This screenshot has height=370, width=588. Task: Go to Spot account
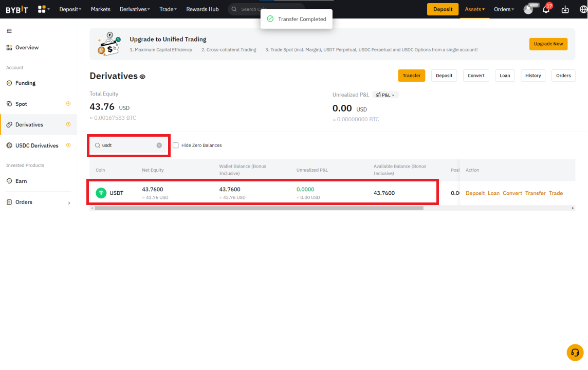[x=21, y=104]
